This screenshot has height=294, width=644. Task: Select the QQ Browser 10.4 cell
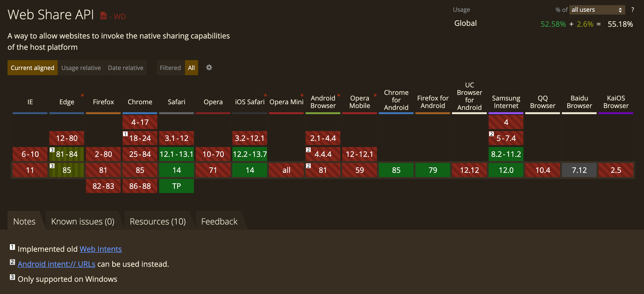[543, 170]
